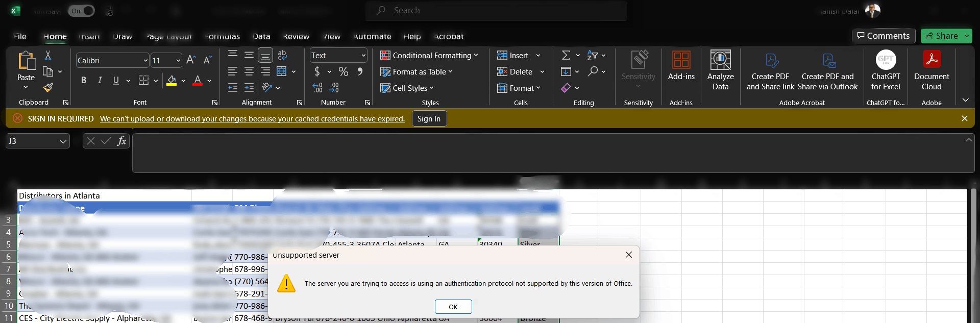Click the Clear eraser icon

tap(566, 88)
